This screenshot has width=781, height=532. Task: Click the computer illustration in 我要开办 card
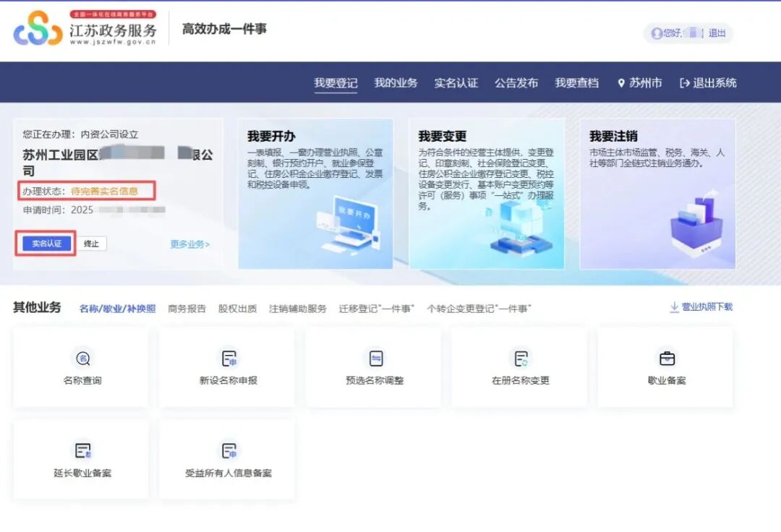coord(350,225)
